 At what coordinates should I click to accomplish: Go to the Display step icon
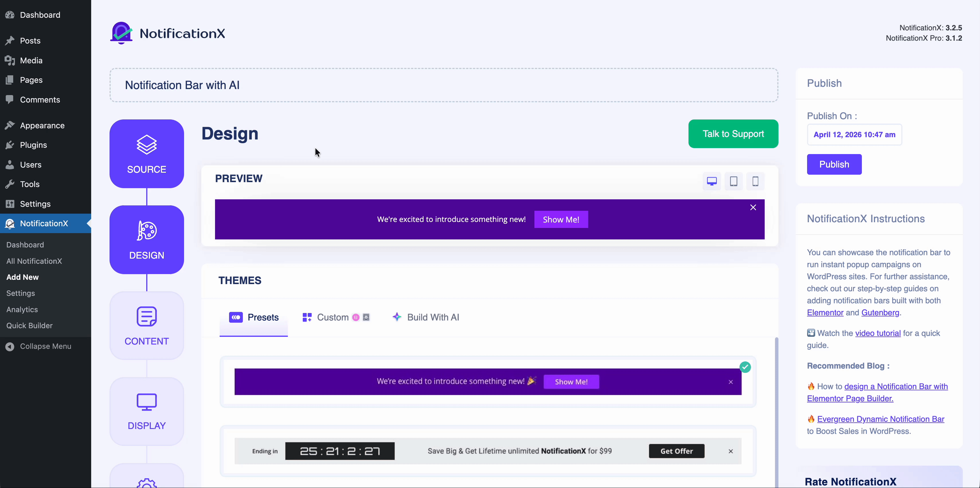point(147,402)
